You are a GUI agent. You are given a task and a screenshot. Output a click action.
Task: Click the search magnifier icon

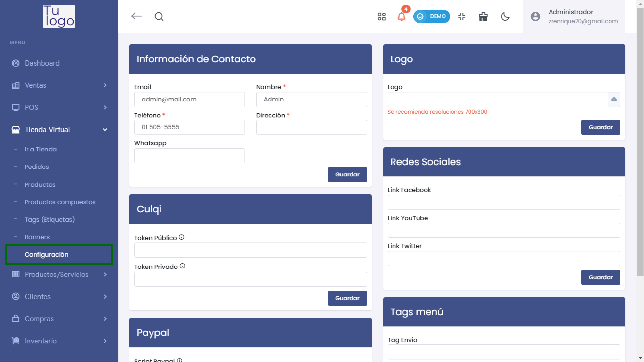click(x=159, y=17)
